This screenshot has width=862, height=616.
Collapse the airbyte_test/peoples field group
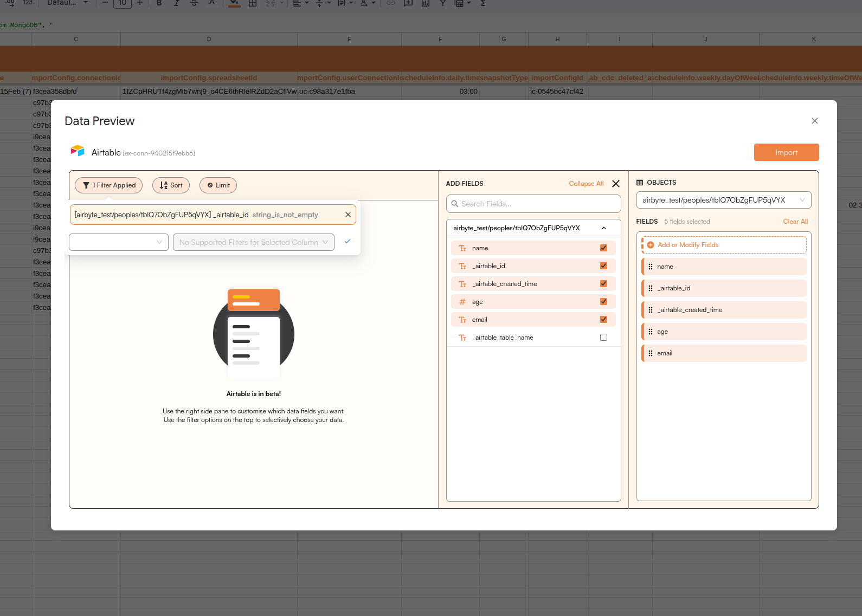tap(604, 228)
